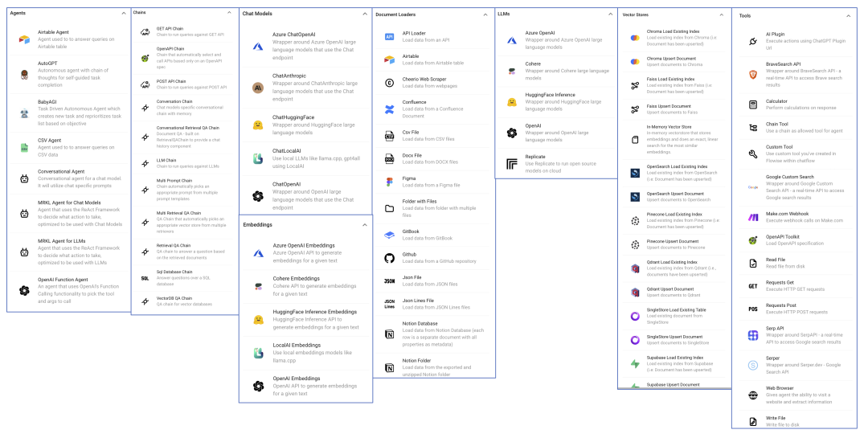Screen dimensions: 868x438
Task: Select Folder with Files loader
Action: (435, 208)
